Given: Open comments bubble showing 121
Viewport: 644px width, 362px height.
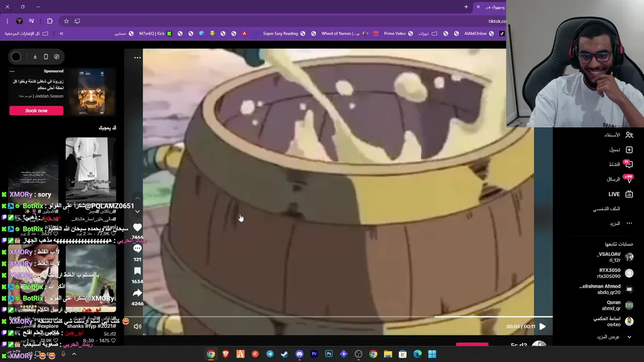Looking at the screenshot, I should tap(137, 249).
